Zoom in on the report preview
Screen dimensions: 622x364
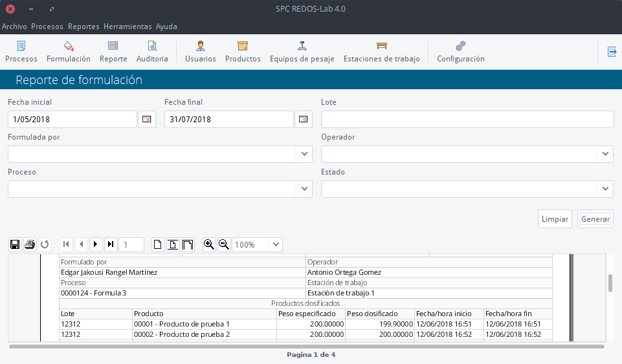[209, 244]
